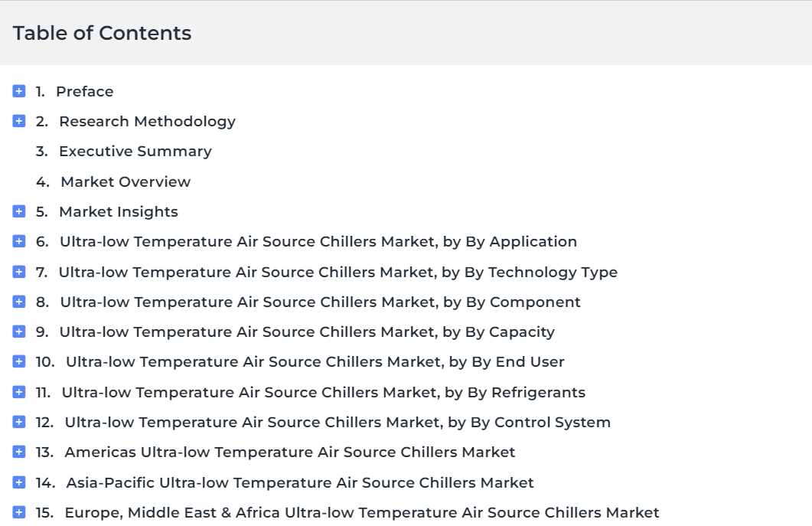This screenshot has width=812, height=526.
Task: Click plus icon beside Europe, Middle East & Africa
Action: 18,512
